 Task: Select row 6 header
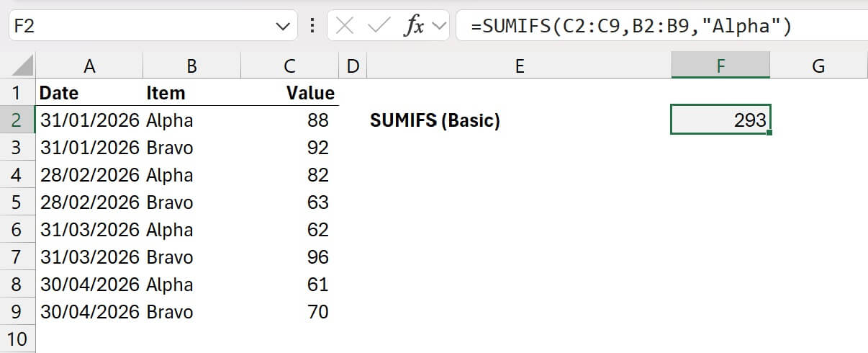pos(17,230)
